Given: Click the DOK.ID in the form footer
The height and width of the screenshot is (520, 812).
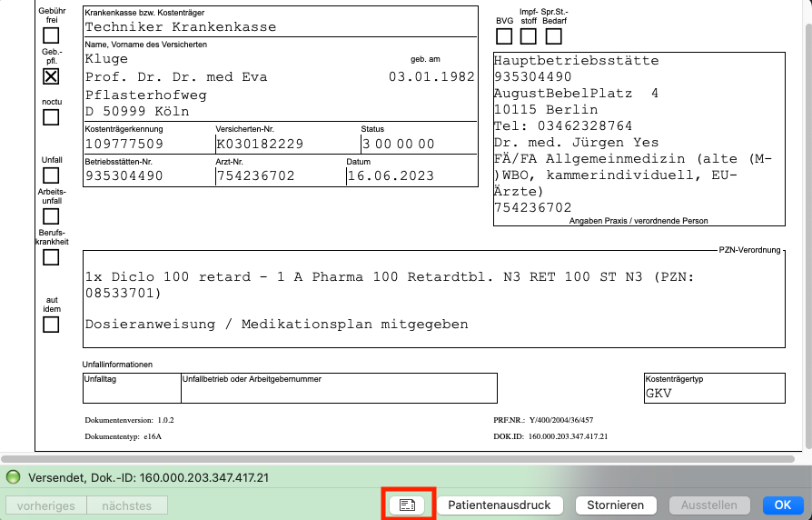Looking at the screenshot, I should coord(550,436).
